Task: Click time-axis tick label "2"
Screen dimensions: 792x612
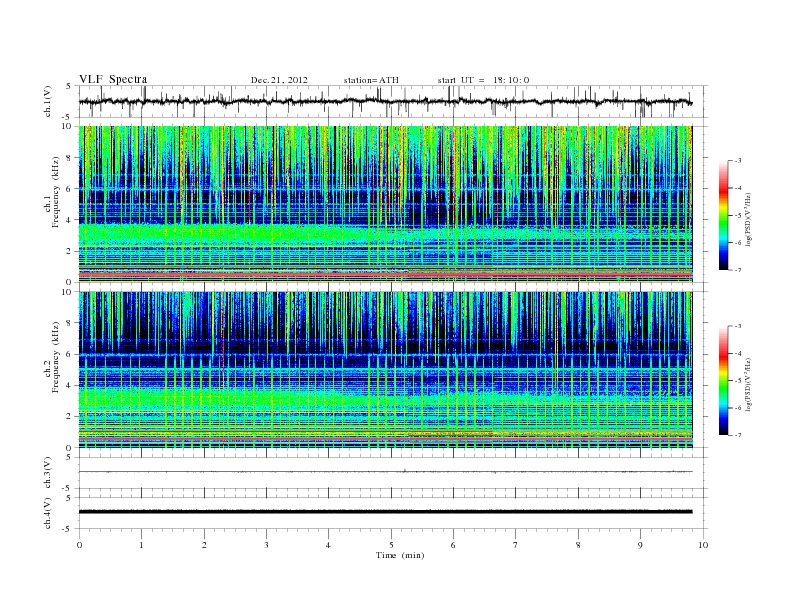Action: coord(204,545)
